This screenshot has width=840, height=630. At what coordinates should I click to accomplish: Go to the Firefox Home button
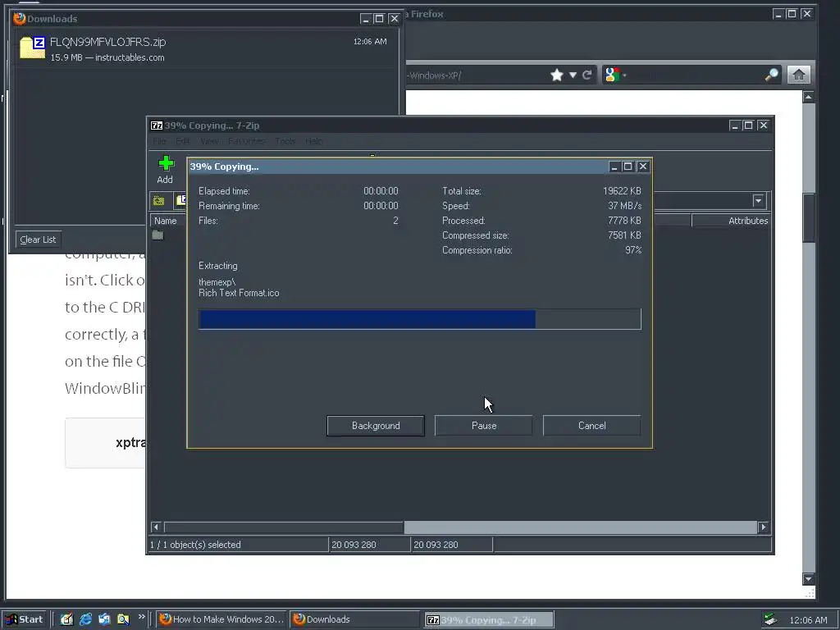click(798, 75)
